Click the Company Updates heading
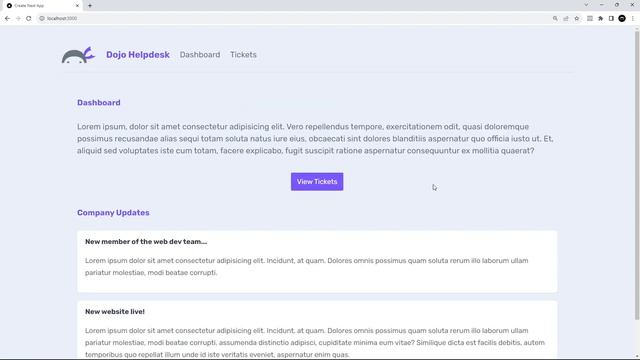This screenshot has height=360, width=640. click(x=113, y=213)
